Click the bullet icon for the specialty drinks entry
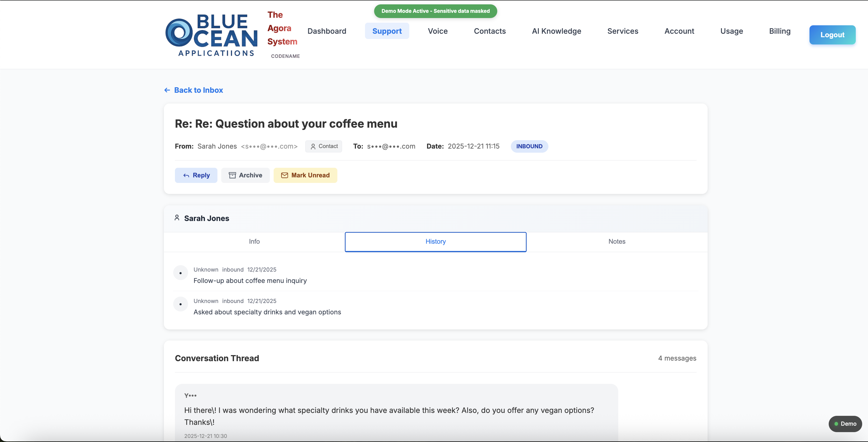Screen dimensions: 868x442 point(180,304)
